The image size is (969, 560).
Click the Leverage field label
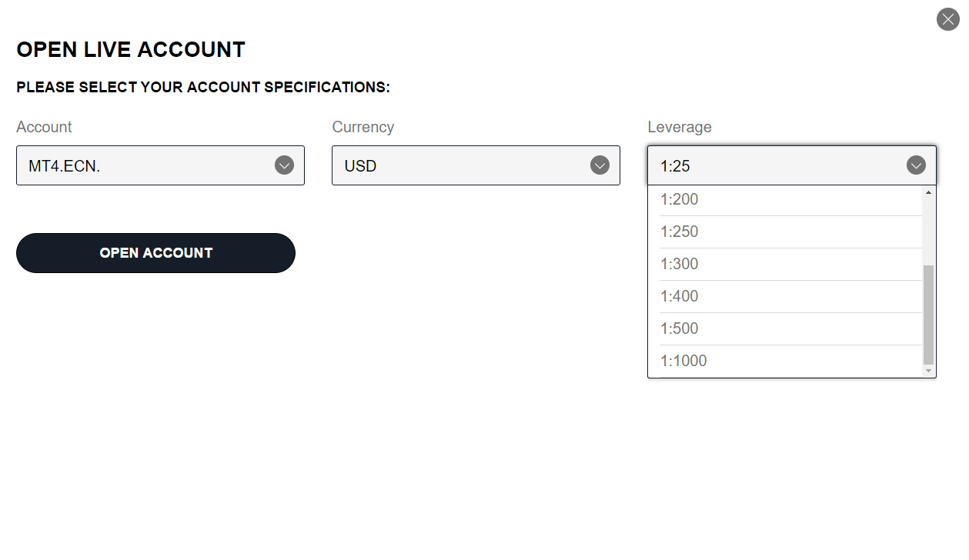[680, 127]
